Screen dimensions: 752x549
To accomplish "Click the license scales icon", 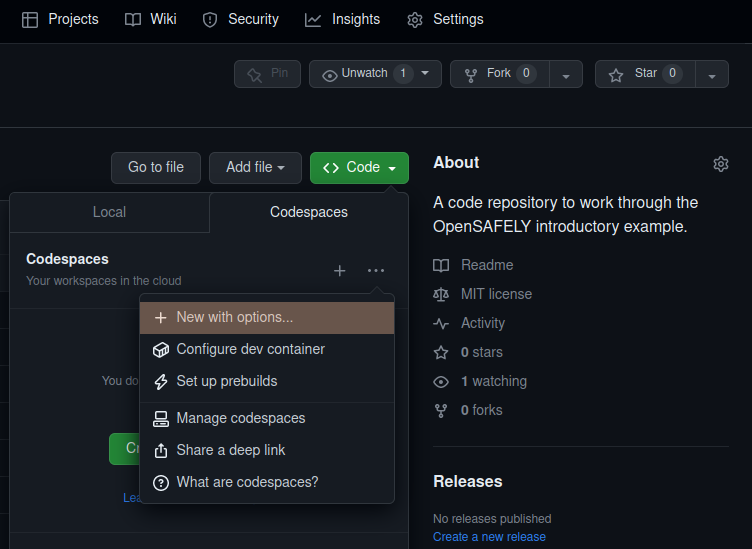I will pyautogui.click(x=441, y=294).
